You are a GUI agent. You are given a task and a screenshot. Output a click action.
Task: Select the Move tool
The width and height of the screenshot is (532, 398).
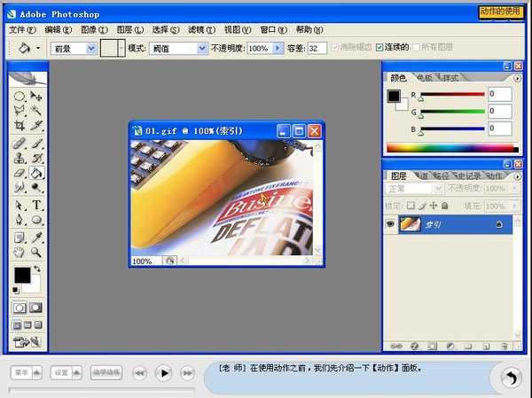36,95
